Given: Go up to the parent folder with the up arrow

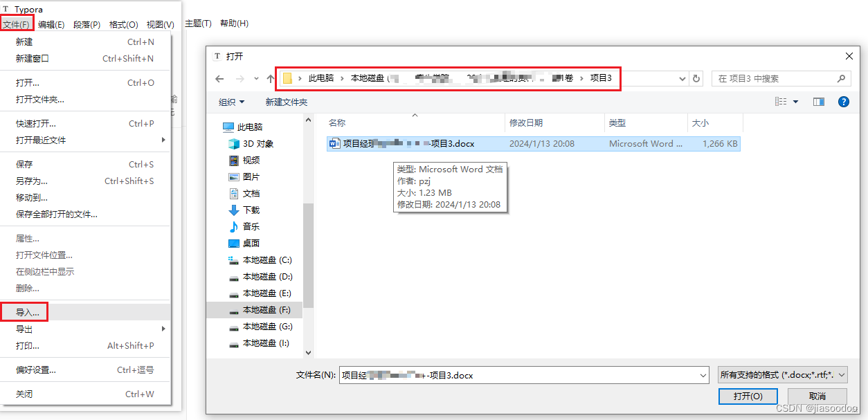Looking at the screenshot, I should [x=270, y=79].
